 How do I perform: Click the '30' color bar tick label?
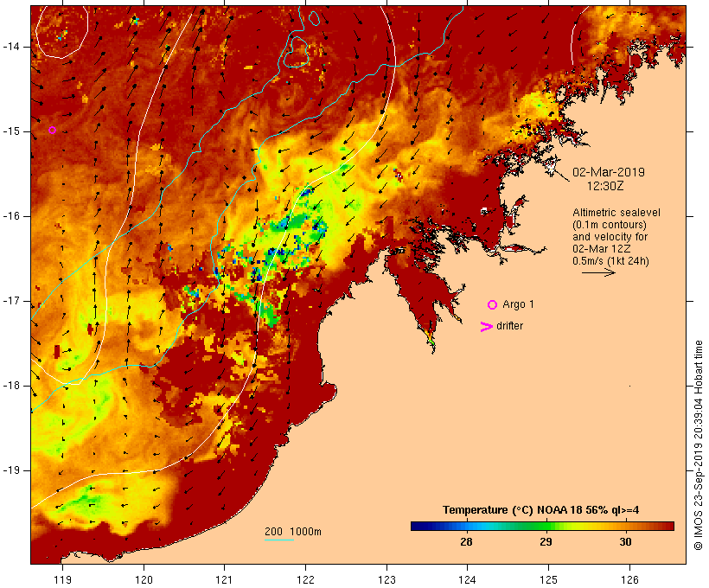[625, 542]
